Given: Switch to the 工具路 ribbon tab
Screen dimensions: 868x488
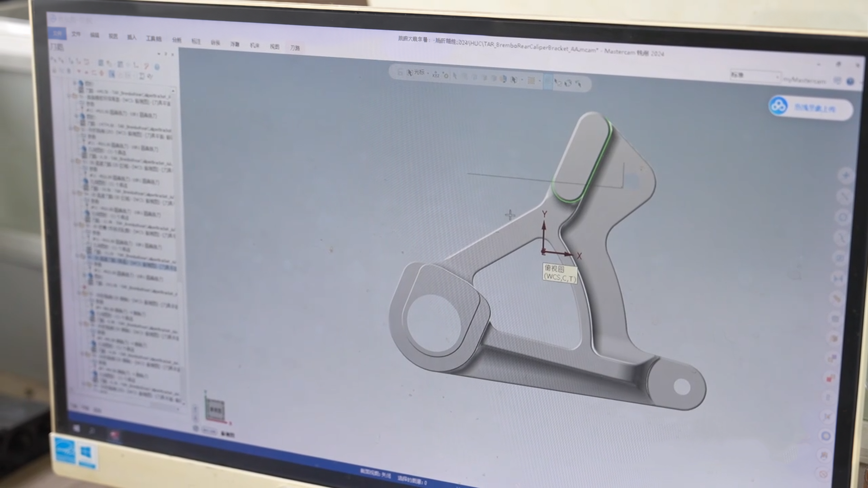Looking at the screenshot, I should point(154,38).
